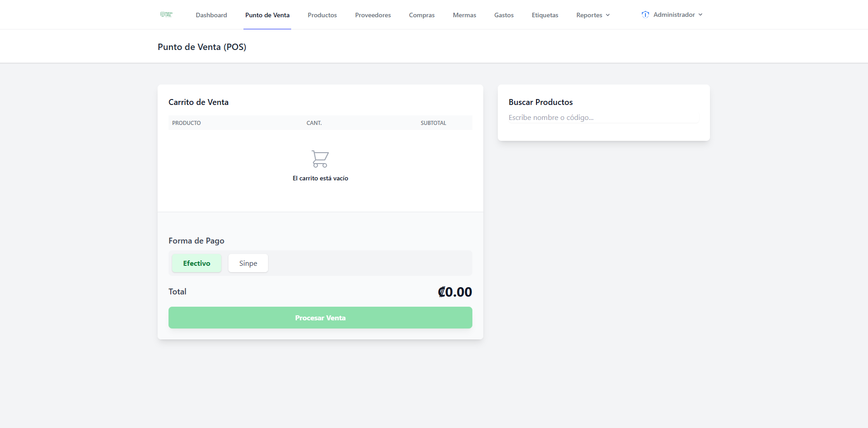Click the Buscar Productos heading

[x=541, y=102]
